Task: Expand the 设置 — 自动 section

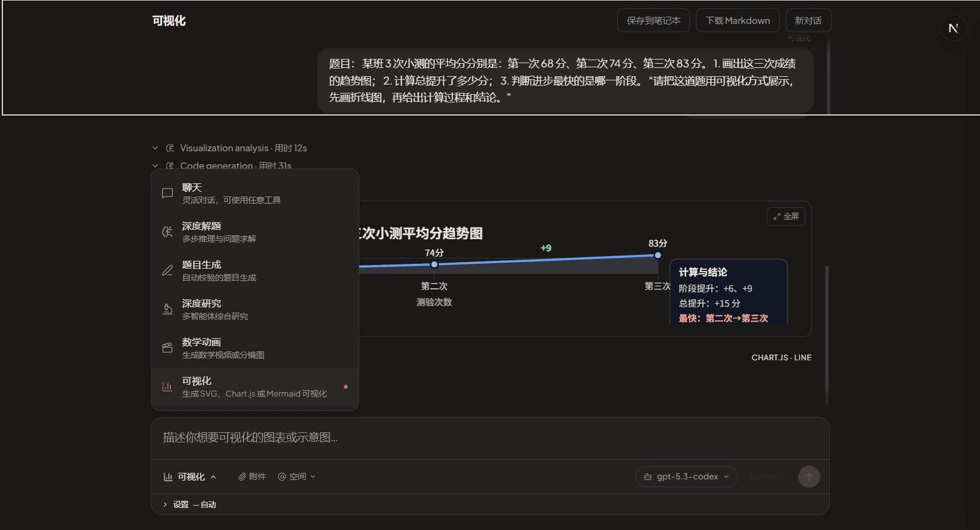Action: 189,504
